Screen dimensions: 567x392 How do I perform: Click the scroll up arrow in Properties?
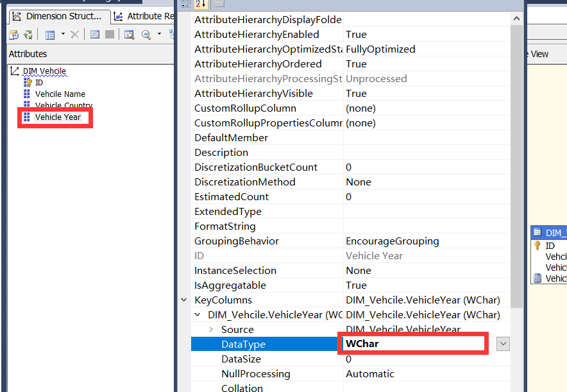[x=516, y=19]
